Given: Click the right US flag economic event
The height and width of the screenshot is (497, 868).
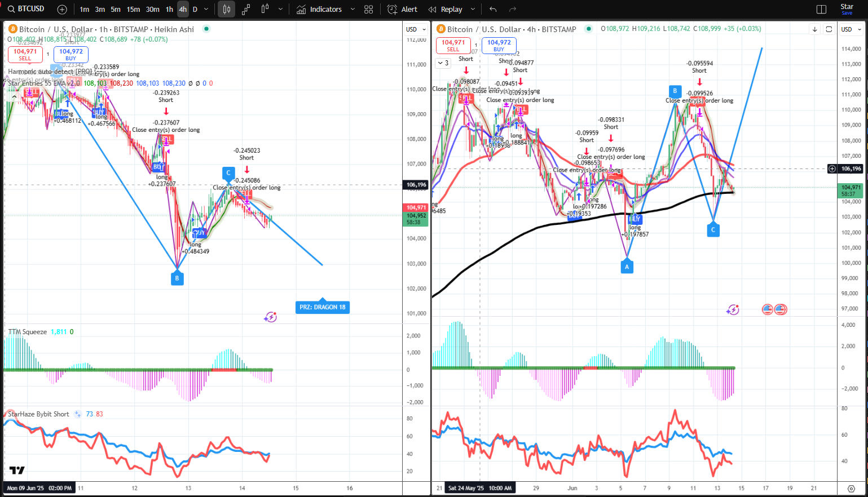Looking at the screenshot, I should (781, 309).
